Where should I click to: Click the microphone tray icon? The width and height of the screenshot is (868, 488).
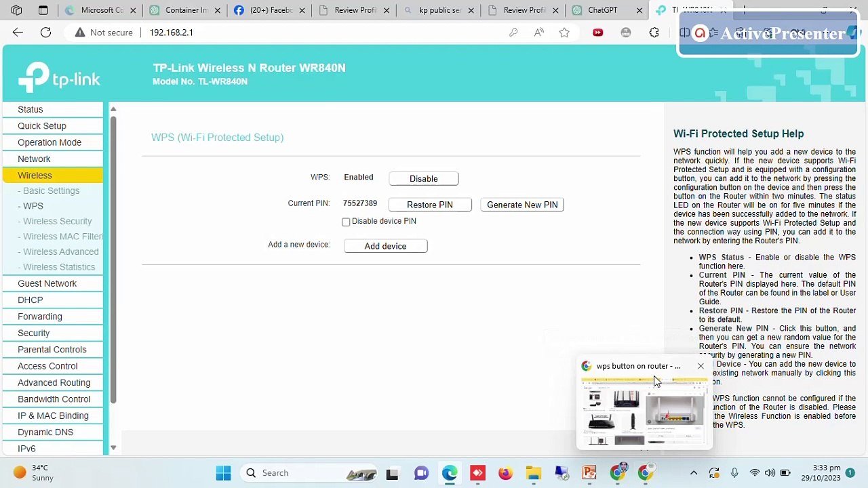tap(734, 473)
